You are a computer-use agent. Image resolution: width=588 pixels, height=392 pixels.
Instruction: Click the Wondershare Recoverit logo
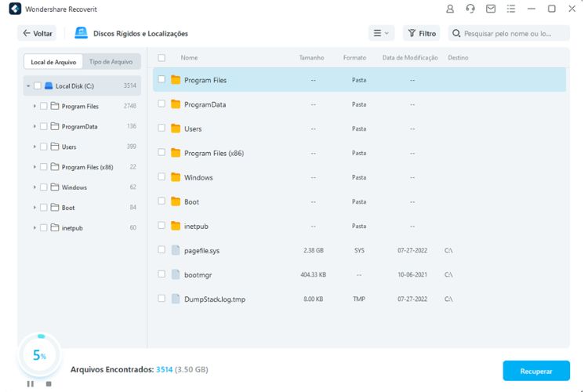pyautogui.click(x=15, y=9)
